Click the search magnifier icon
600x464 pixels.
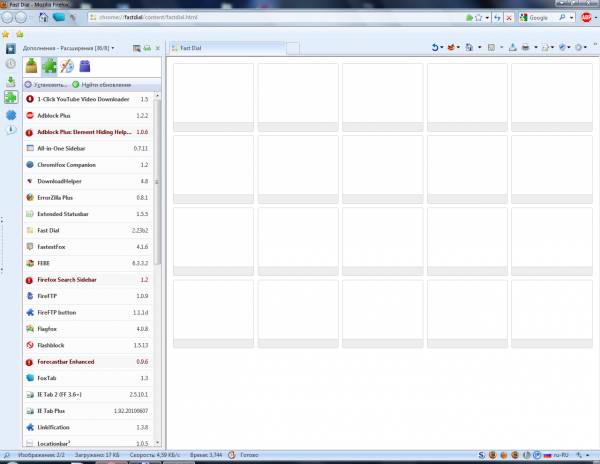click(x=562, y=18)
